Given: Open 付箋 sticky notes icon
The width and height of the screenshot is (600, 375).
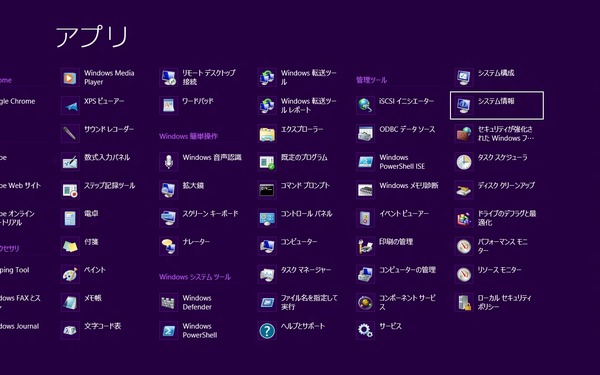Looking at the screenshot, I should coord(70,246).
